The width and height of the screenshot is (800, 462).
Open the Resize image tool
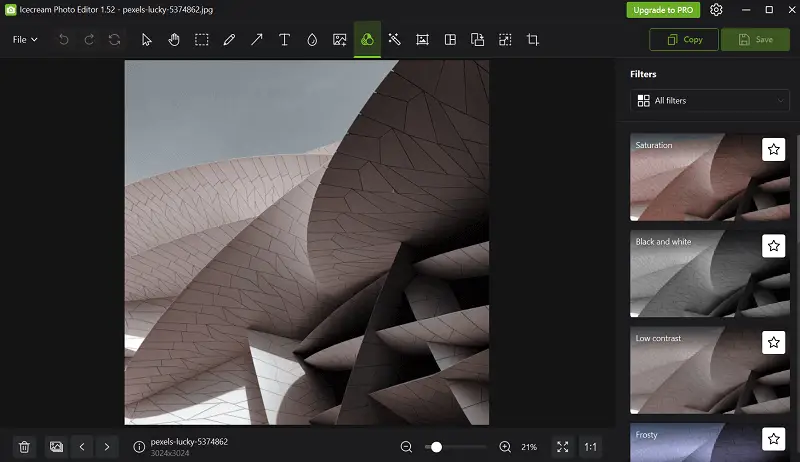[505, 39]
